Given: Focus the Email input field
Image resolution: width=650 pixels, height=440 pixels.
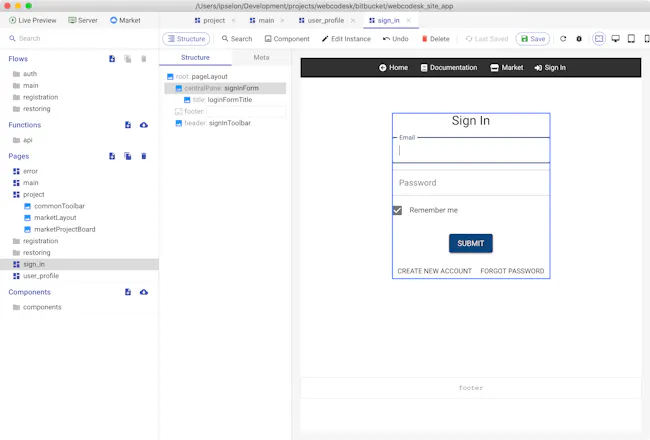Looking at the screenshot, I should click(x=471, y=150).
